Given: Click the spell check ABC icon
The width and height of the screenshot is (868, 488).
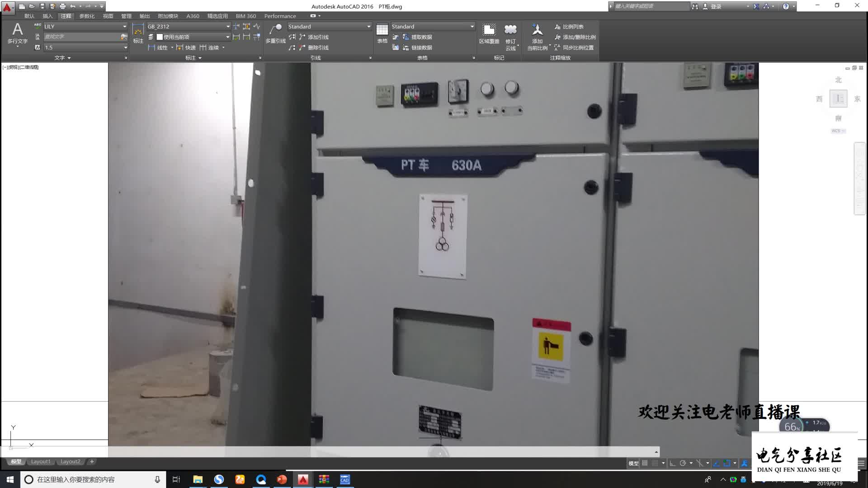Looking at the screenshot, I should click(x=38, y=26).
